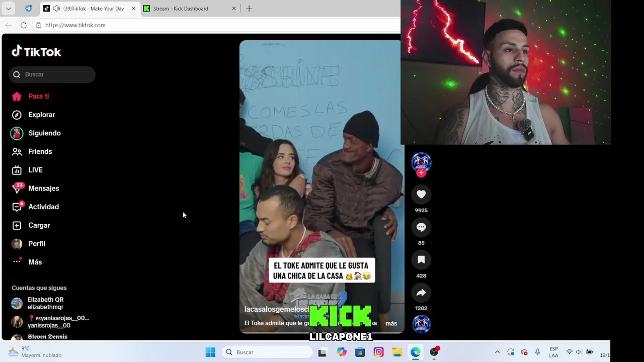The image size is (644, 362).
Task: Click the search magnifier icon in TikTok sidebar
Action: click(x=17, y=74)
